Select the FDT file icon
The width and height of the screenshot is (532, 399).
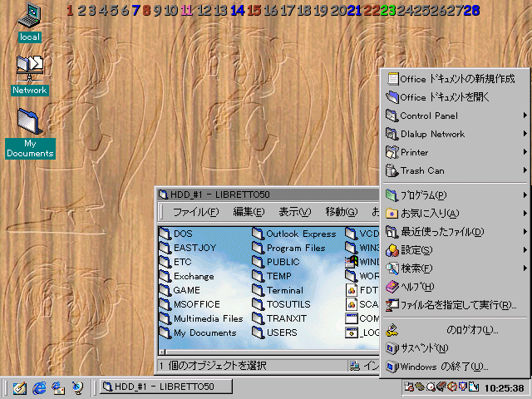[x=352, y=290]
